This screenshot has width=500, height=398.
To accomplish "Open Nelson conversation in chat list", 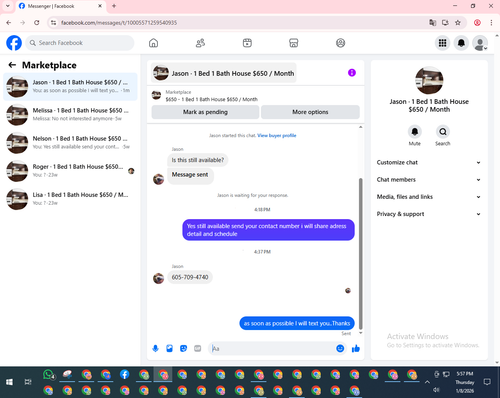I will [x=70, y=143].
